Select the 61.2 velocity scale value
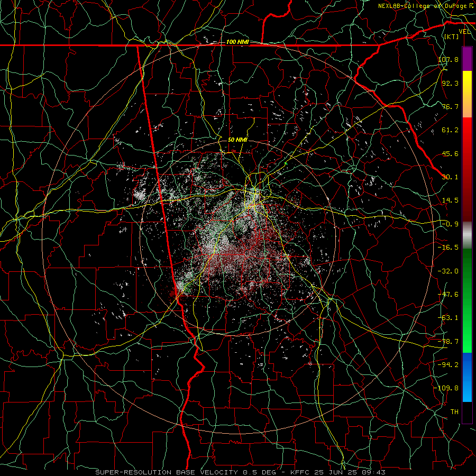This screenshot has width=476, height=476. coord(450,130)
